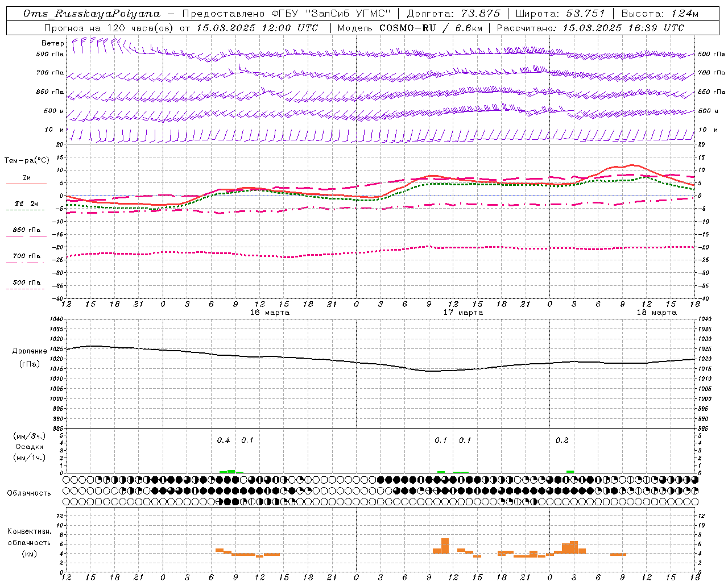Image resolution: width=728 pixels, height=582 pixels.
Task: Click the Конвективн. label of convective cloudiness
Action: [29, 531]
